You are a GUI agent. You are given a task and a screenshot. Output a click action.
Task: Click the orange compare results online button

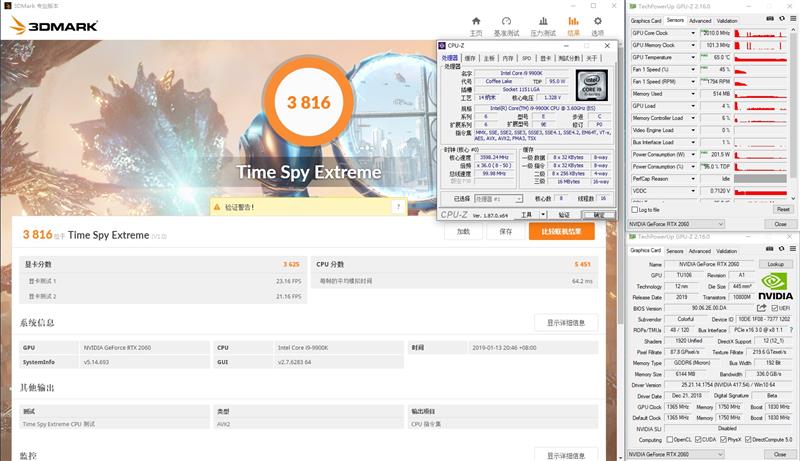coord(561,231)
